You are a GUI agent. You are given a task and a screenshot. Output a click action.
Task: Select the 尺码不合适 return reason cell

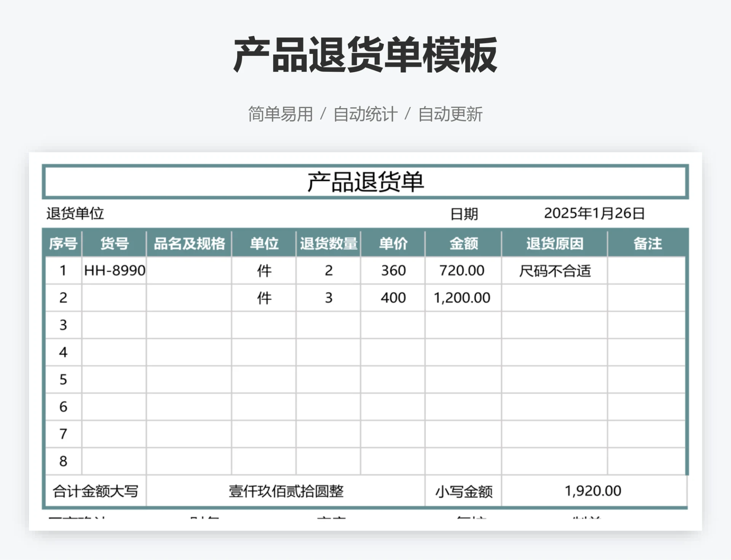pyautogui.click(x=554, y=271)
